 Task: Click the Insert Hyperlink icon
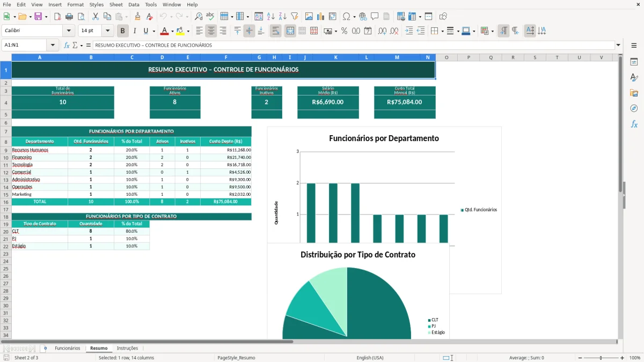pyautogui.click(x=363, y=17)
